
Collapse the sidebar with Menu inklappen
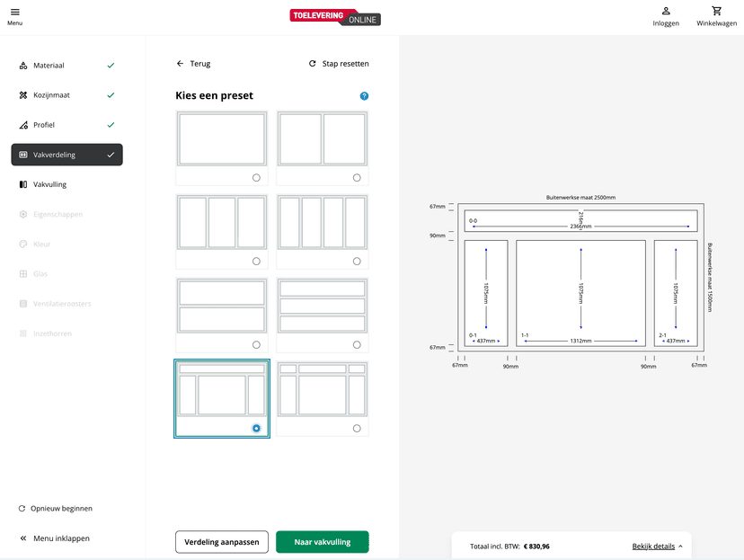click(x=22, y=538)
